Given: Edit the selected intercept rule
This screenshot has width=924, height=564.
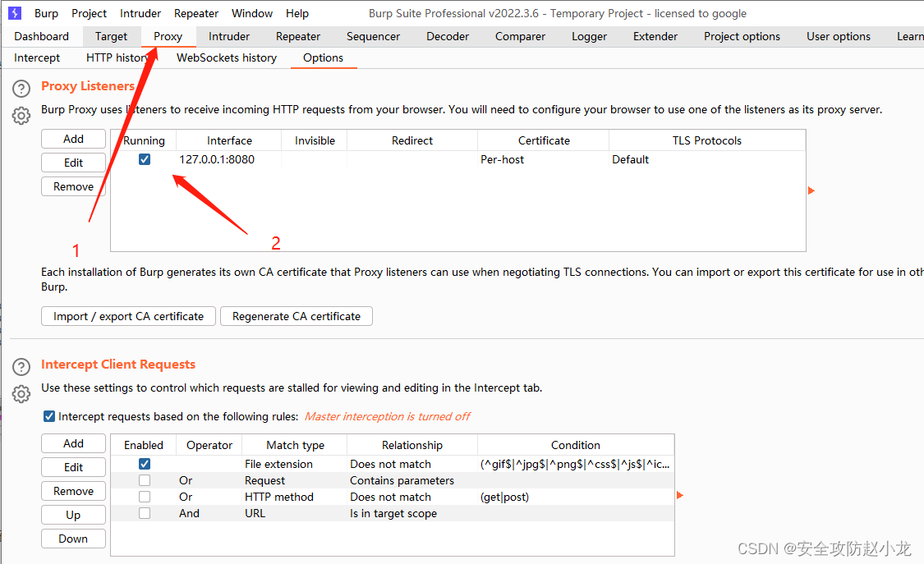Looking at the screenshot, I should point(74,467).
